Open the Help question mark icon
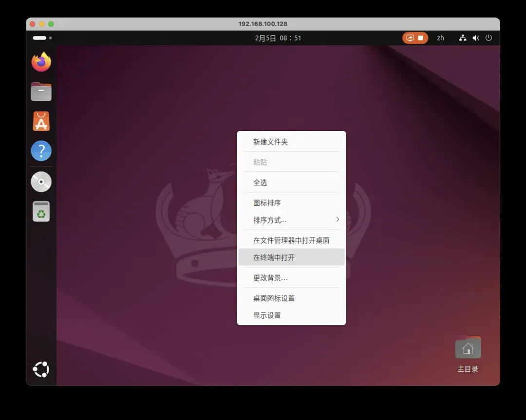This screenshot has height=420, width=526. [41, 151]
